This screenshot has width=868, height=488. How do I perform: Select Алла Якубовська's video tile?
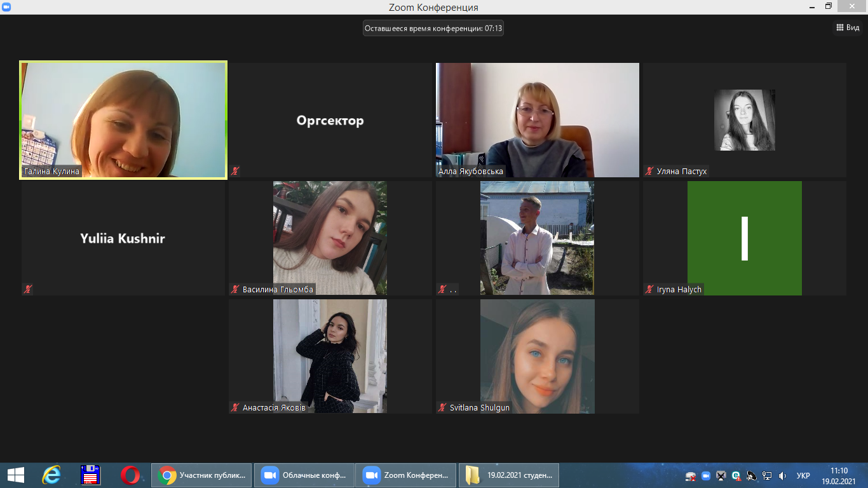(538, 120)
